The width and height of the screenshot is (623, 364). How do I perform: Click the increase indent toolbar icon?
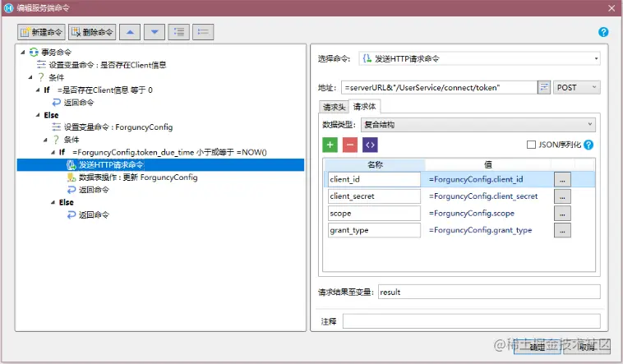(179, 32)
